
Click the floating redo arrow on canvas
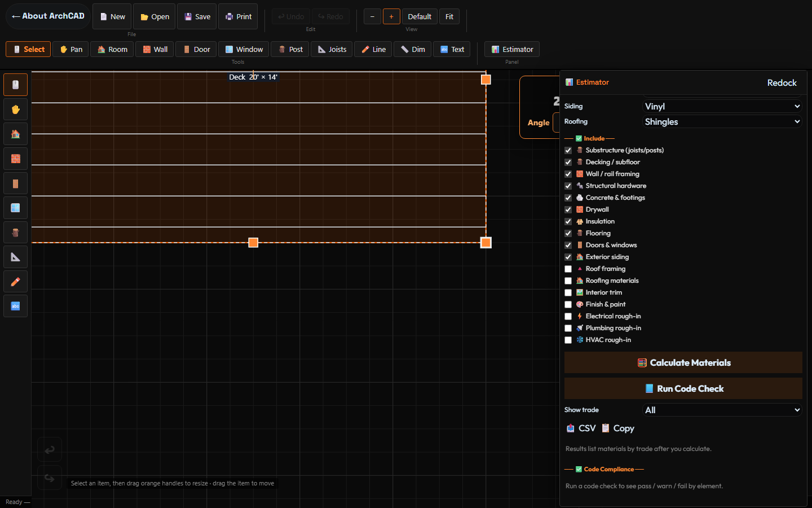click(50, 478)
